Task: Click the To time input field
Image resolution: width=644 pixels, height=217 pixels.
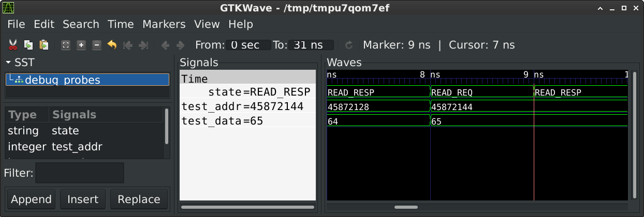Action: pyautogui.click(x=311, y=45)
